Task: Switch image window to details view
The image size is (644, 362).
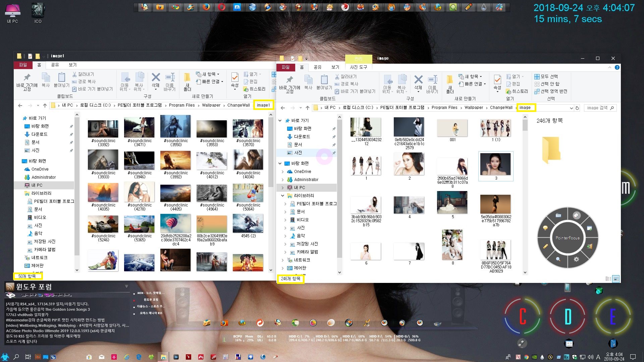Action: [608, 279]
